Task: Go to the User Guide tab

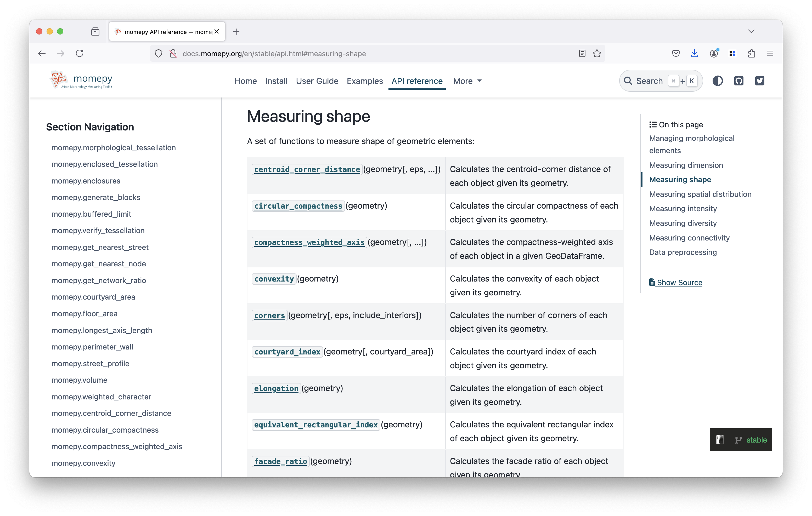Action: tap(317, 81)
